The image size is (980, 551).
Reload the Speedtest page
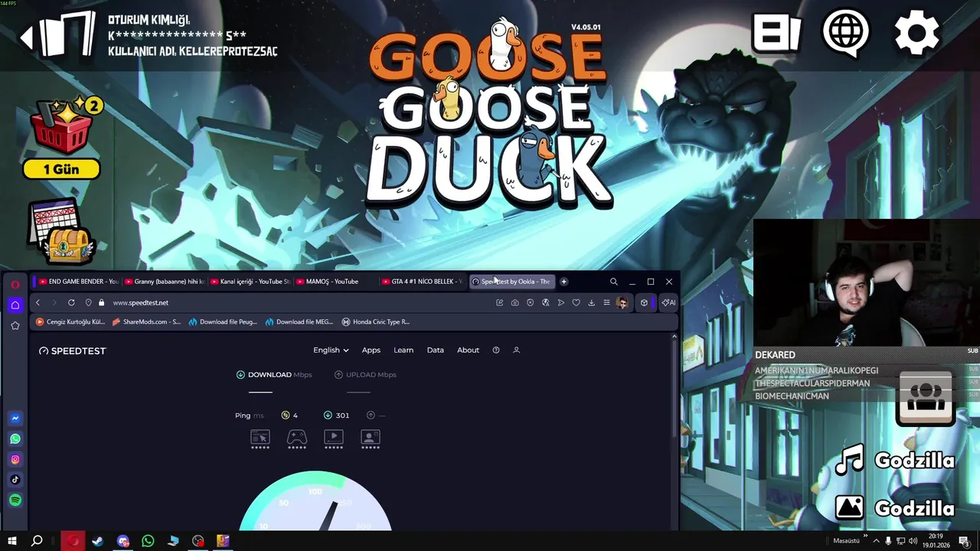pos(71,302)
